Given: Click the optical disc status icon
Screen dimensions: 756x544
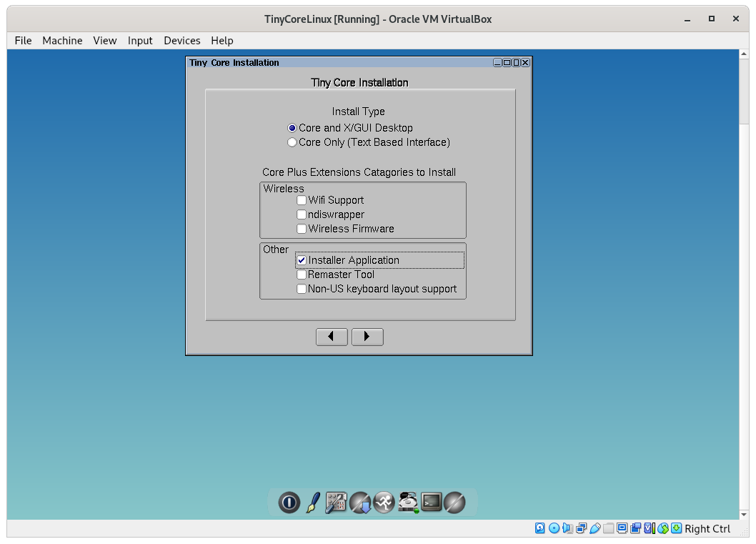Looking at the screenshot, I should tap(554, 528).
